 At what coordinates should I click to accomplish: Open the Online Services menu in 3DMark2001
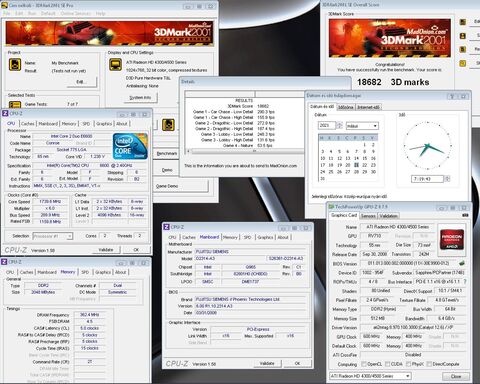tap(76, 14)
